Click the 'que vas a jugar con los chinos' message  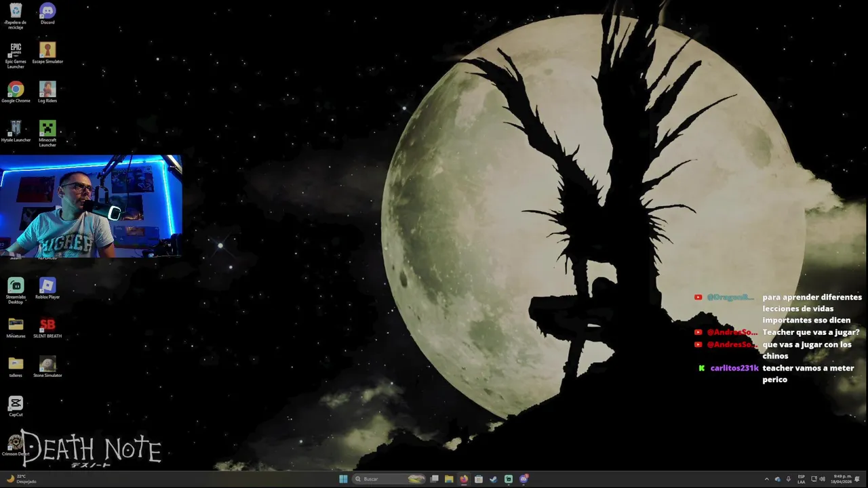807,350
